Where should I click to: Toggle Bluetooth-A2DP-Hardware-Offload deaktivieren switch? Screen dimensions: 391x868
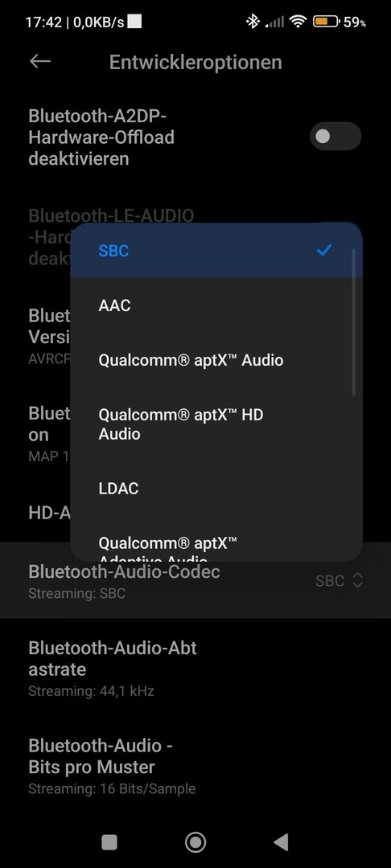coord(335,136)
